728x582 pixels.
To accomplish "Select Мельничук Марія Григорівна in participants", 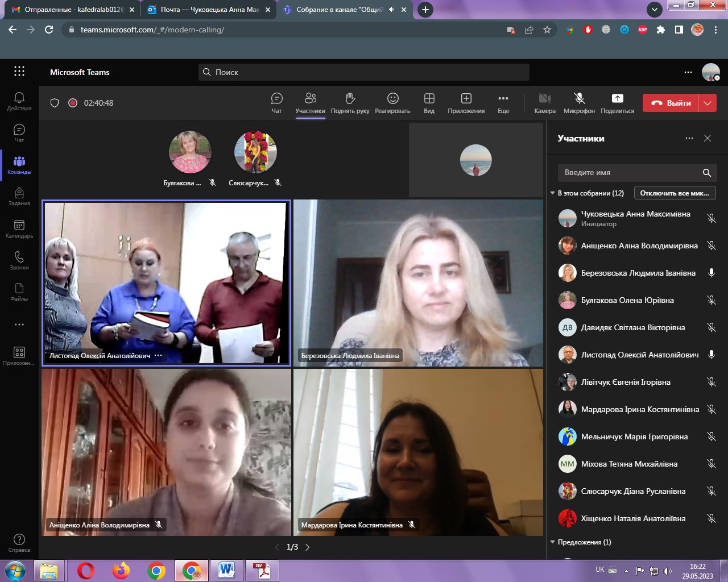I will (x=637, y=436).
